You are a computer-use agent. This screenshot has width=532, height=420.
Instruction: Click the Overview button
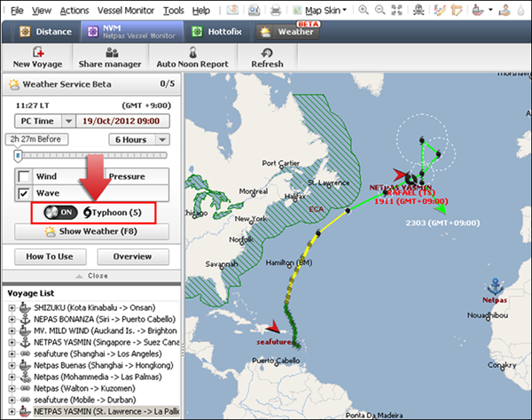point(133,257)
